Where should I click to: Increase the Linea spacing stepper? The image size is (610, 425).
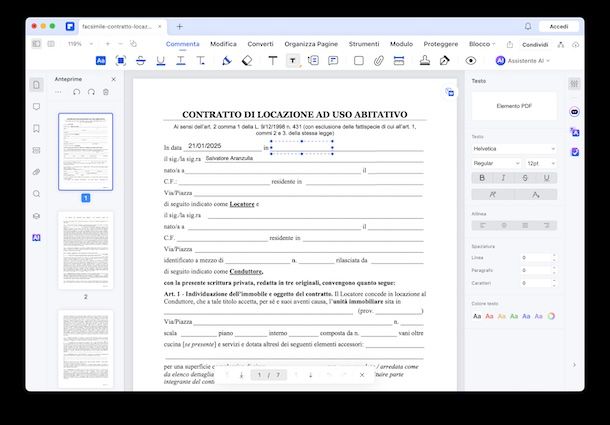pyautogui.click(x=554, y=255)
